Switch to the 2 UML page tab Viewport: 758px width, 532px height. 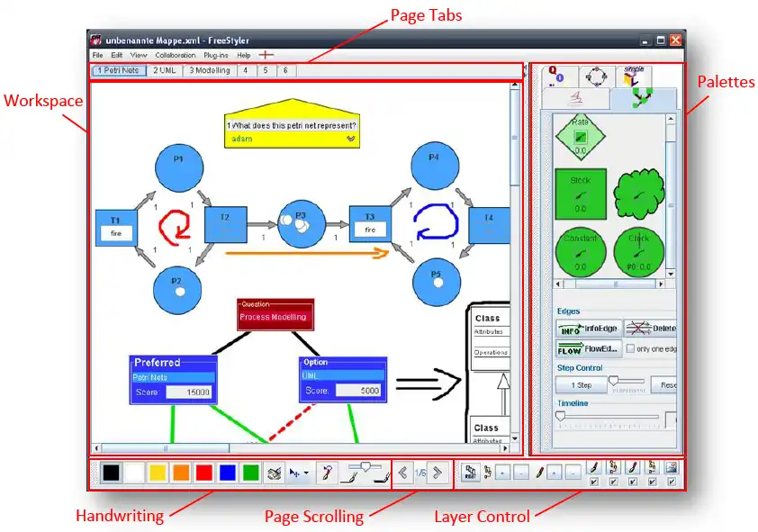165,70
